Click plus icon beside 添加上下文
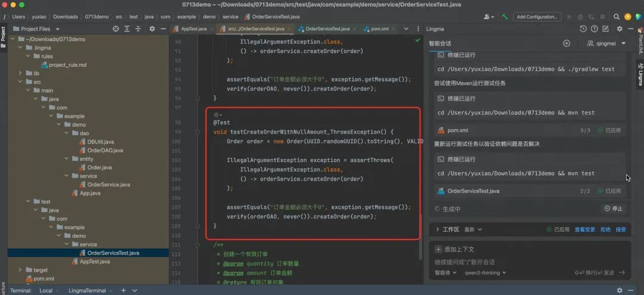 click(438, 249)
